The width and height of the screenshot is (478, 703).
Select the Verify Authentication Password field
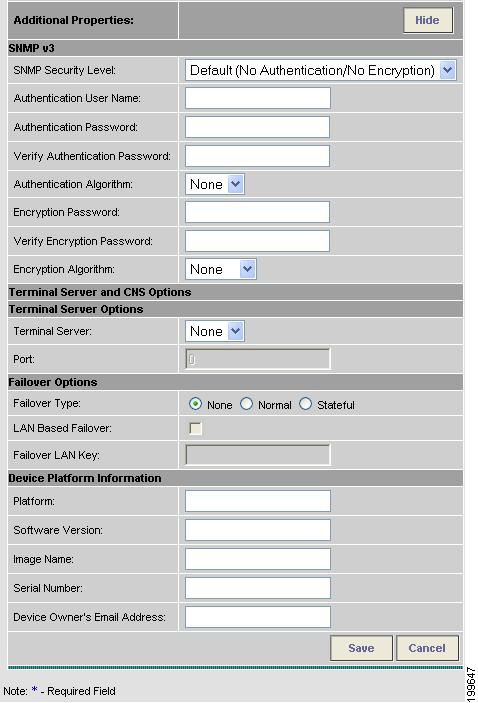coord(257,156)
